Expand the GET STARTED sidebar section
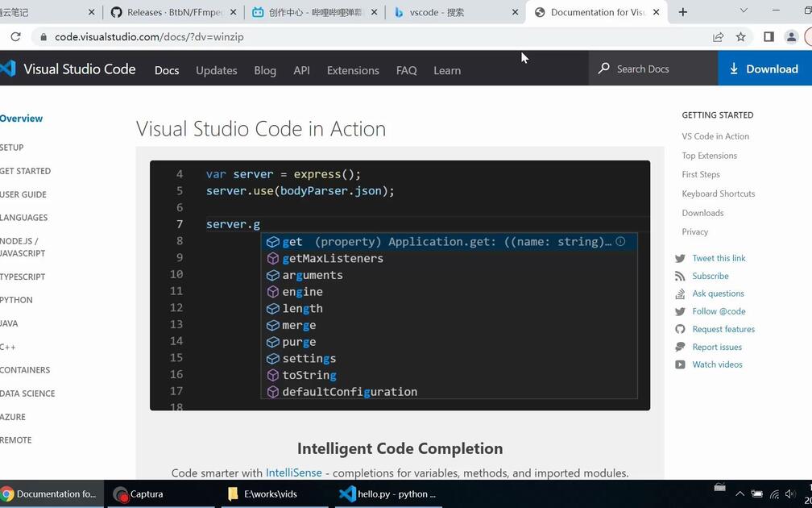This screenshot has width=812, height=508. tap(26, 171)
